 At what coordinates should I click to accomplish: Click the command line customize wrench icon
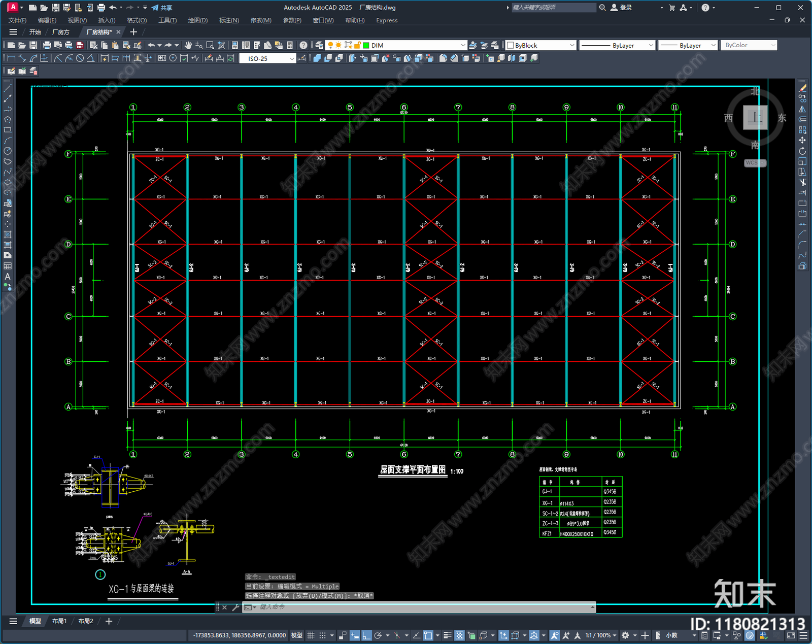tap(235, 607)
